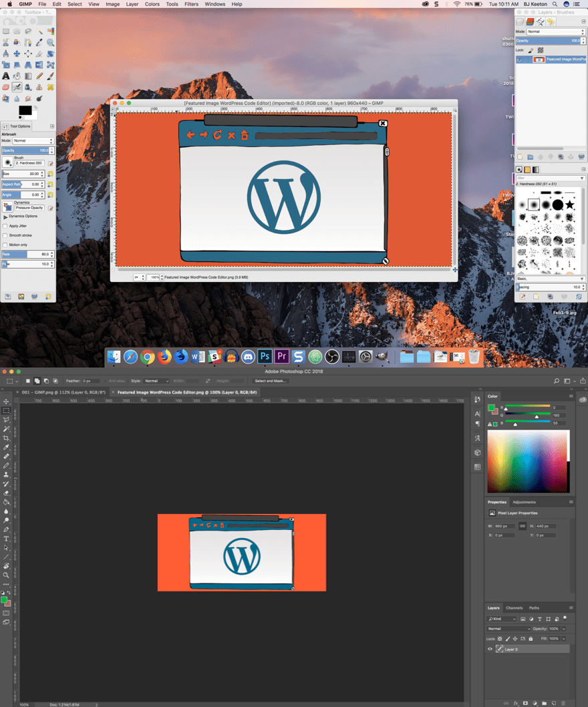This screenshot has height=707, width=588.
Task: Lock transparent pixels on Layer 0
Action: pyautogui.click(x=499, y=639)
